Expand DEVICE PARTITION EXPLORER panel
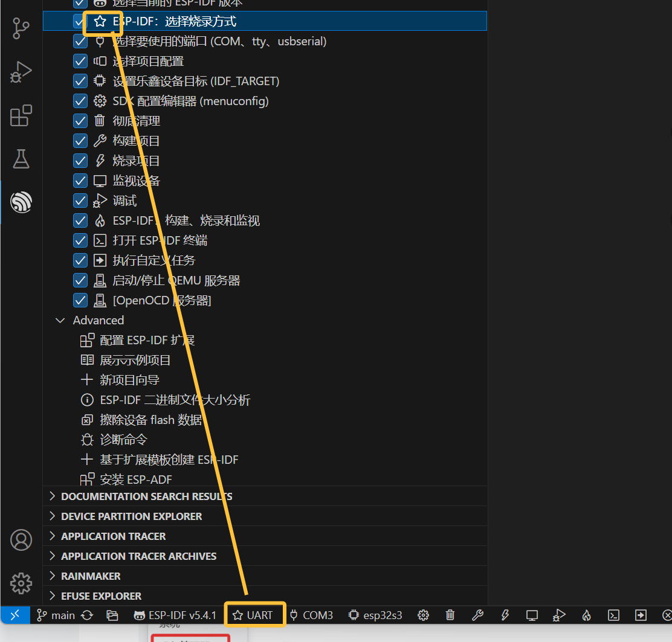Screen dimensions: 672x642 265,516
